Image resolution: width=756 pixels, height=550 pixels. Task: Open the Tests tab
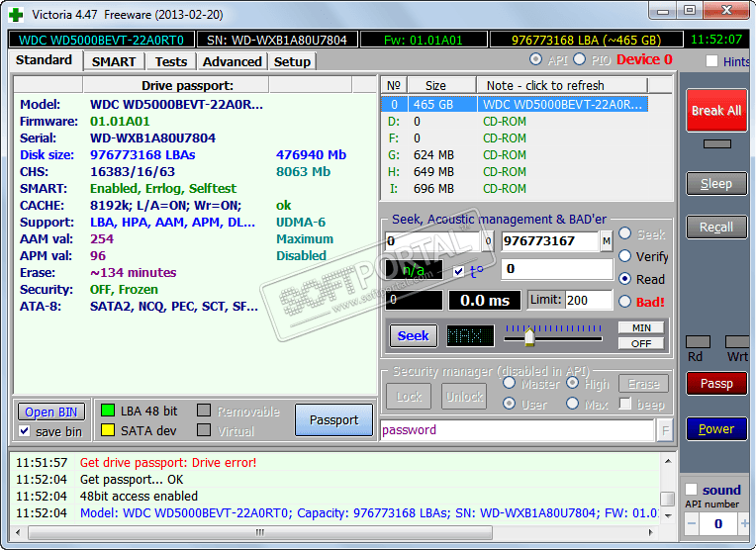click(170, 61)
